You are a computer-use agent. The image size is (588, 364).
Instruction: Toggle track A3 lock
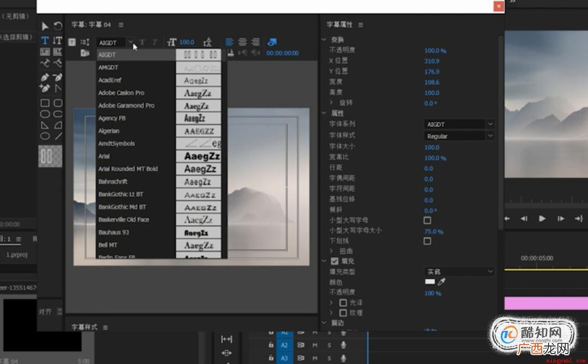[x=271, y=358]
